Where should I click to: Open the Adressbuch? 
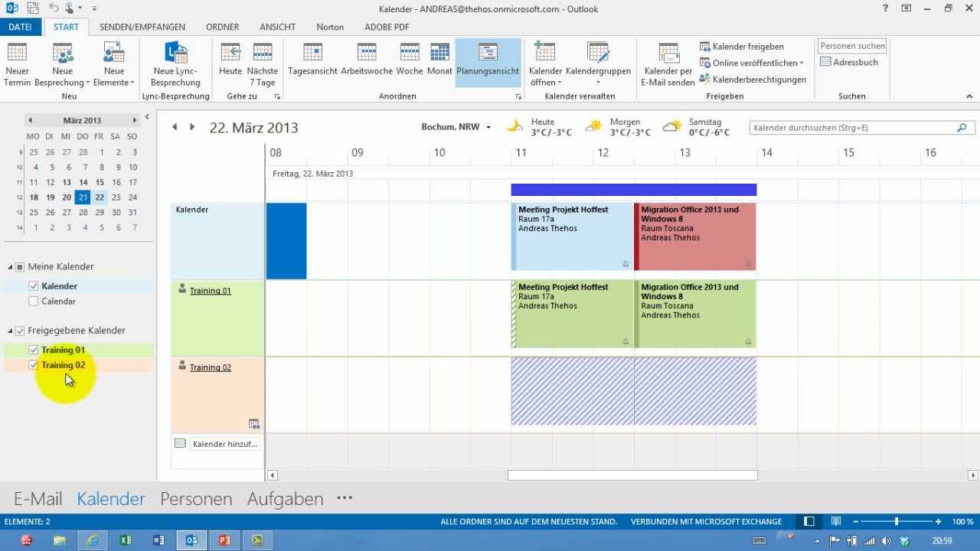(x=849, y=62)
